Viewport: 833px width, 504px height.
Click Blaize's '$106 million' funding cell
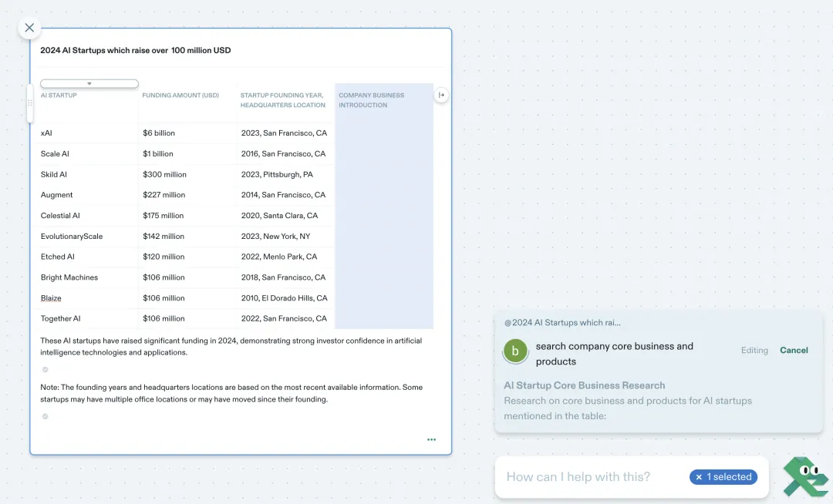pyautogui.click(x=187, y=298)
